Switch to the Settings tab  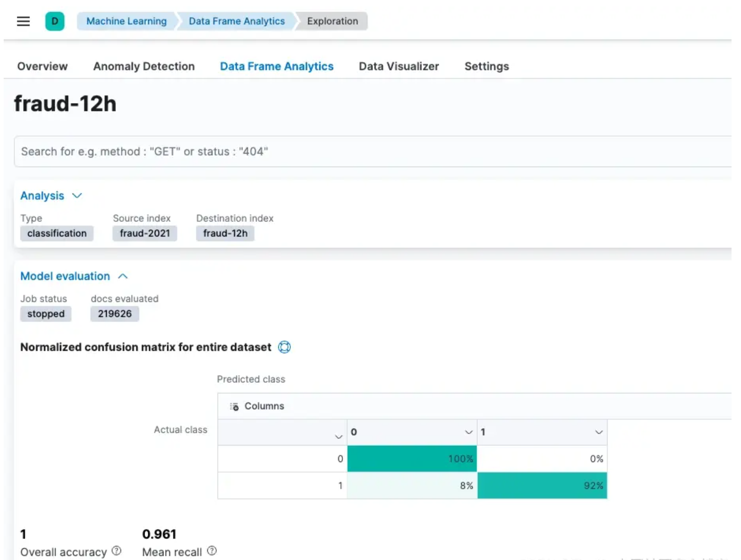(x=487, y=66)
